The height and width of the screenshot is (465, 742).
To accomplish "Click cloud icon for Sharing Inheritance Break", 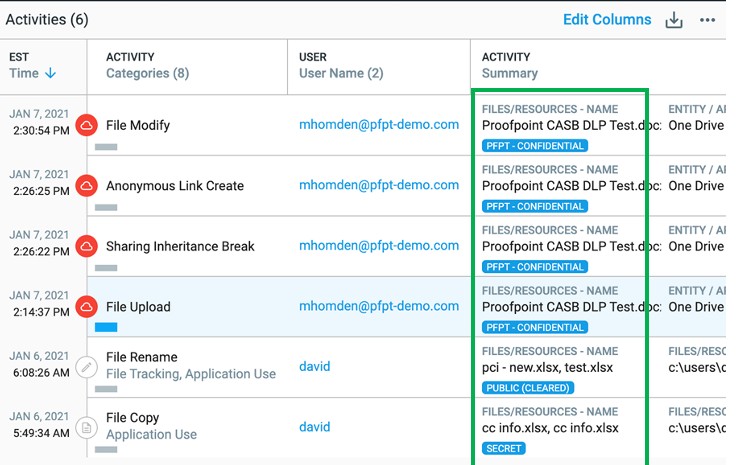I will point(87,246).
